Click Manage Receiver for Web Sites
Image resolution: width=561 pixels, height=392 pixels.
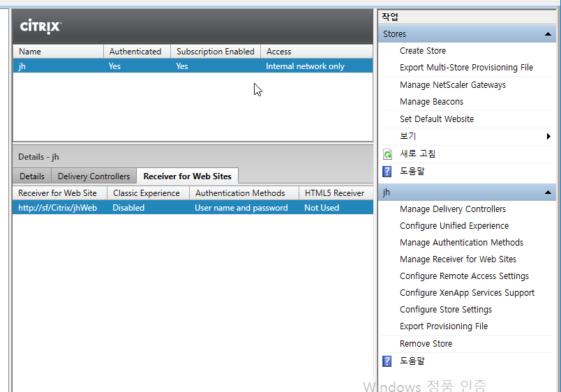[x=458, y=259]
